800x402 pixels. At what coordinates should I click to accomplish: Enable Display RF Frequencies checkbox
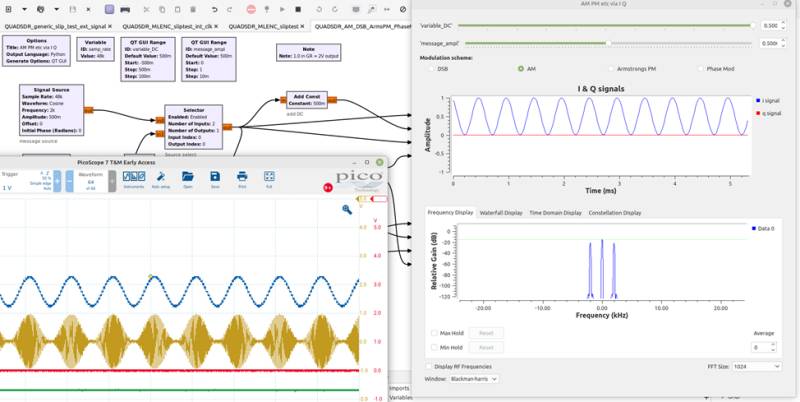tap(459, 366)
